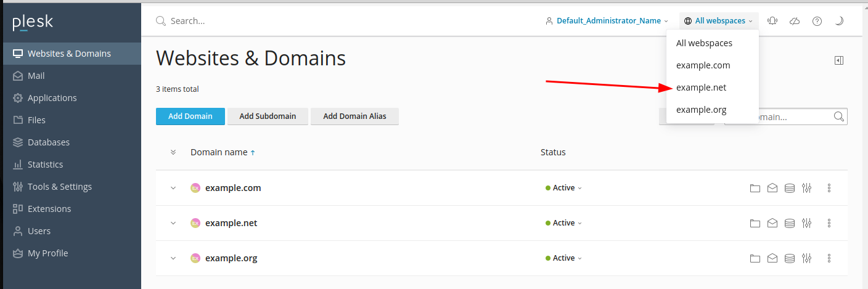The image size is (868, 289).
Task: Expand all domain rows with double chevron
Action: [173, 152]
